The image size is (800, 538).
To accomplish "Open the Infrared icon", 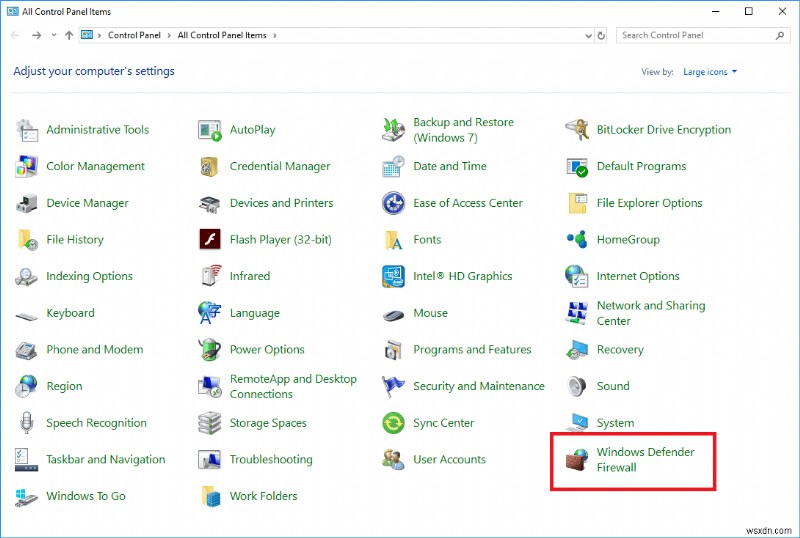I will [210, 276].
